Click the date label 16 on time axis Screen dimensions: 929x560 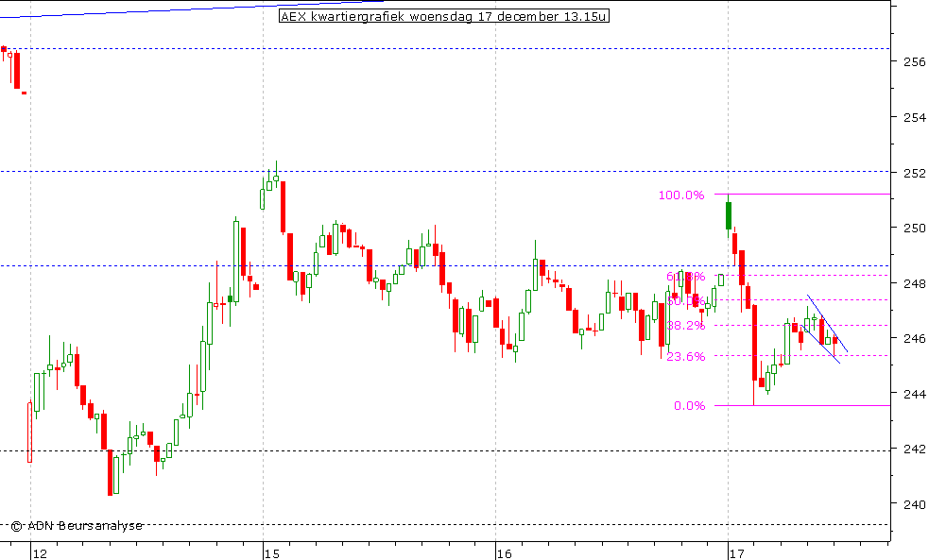pos(505,554)
